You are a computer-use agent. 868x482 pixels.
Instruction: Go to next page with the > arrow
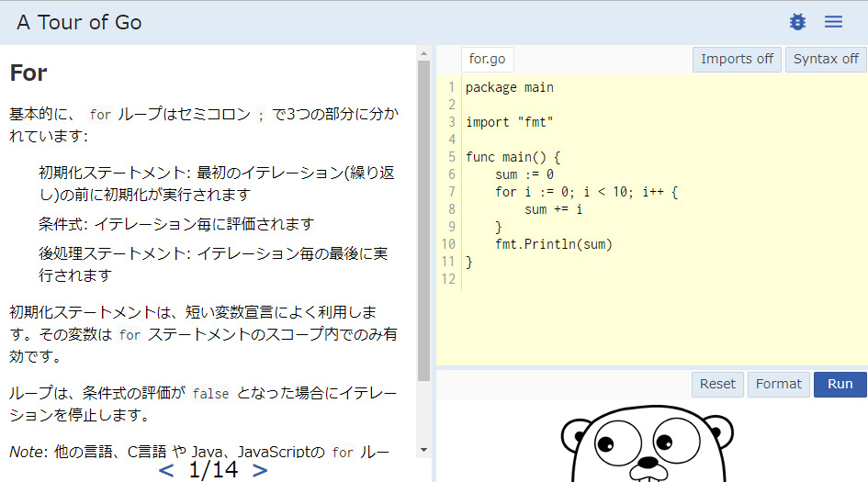tap(260, 470)
